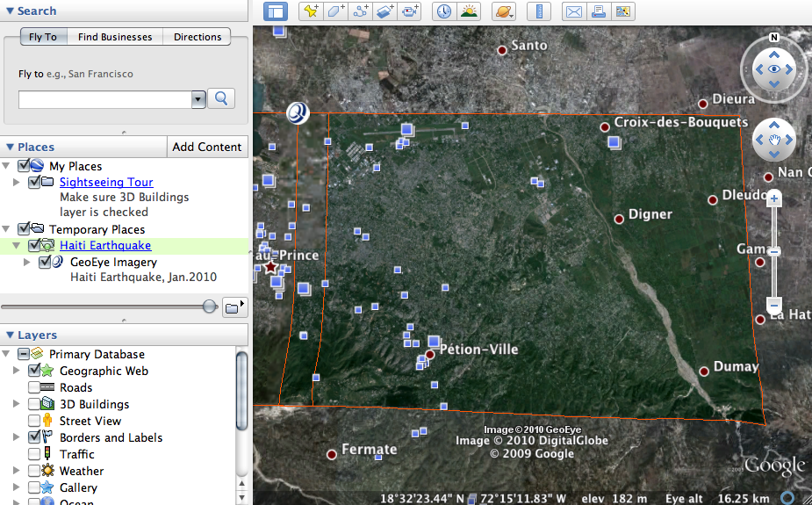
Task: Select the Add Polygon tool
Action: pyautogui.click(x=335, y=11)
